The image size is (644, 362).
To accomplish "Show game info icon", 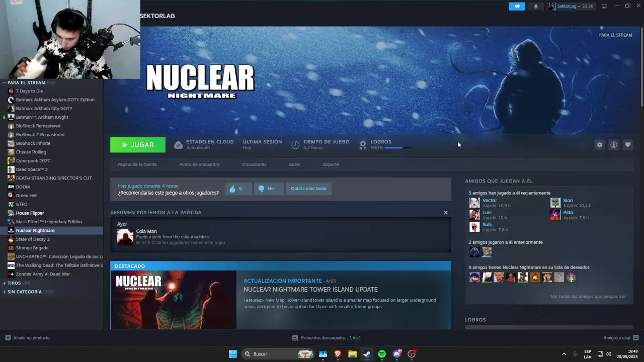I will coord(614,145).
